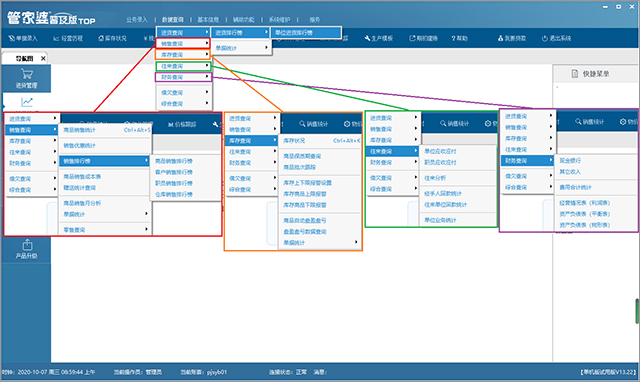The image size is (640, 382).
Task: Choose 财务查询 outlined in purple
Action: tap(184, 77)
